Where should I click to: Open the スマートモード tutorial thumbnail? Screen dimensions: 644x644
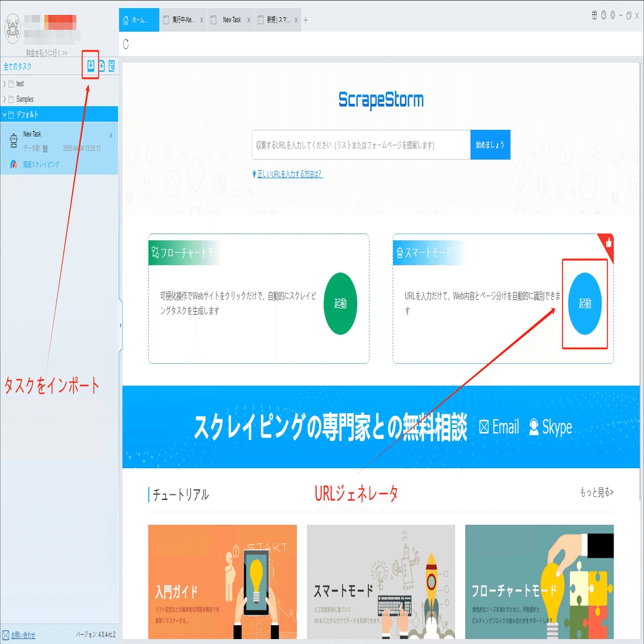click(381, 581)
